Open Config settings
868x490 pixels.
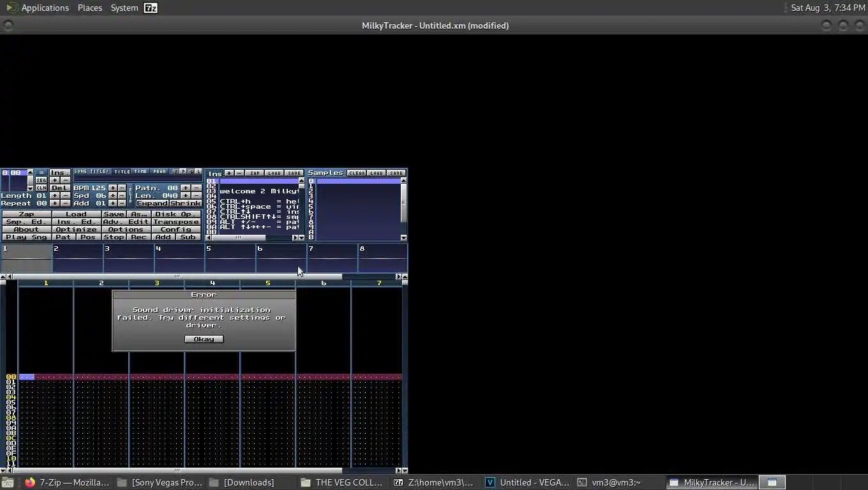pos(176,230)
